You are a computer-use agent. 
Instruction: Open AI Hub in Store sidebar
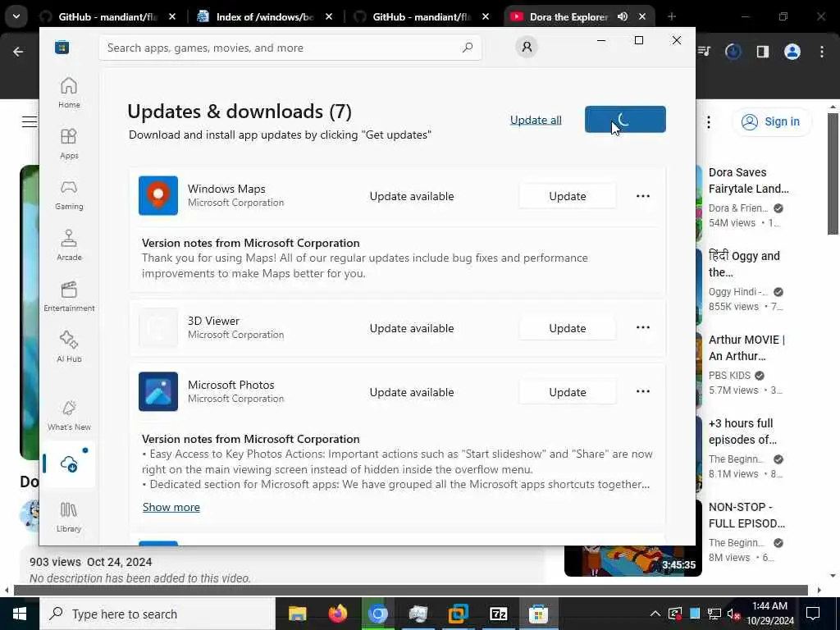[69, 347]
